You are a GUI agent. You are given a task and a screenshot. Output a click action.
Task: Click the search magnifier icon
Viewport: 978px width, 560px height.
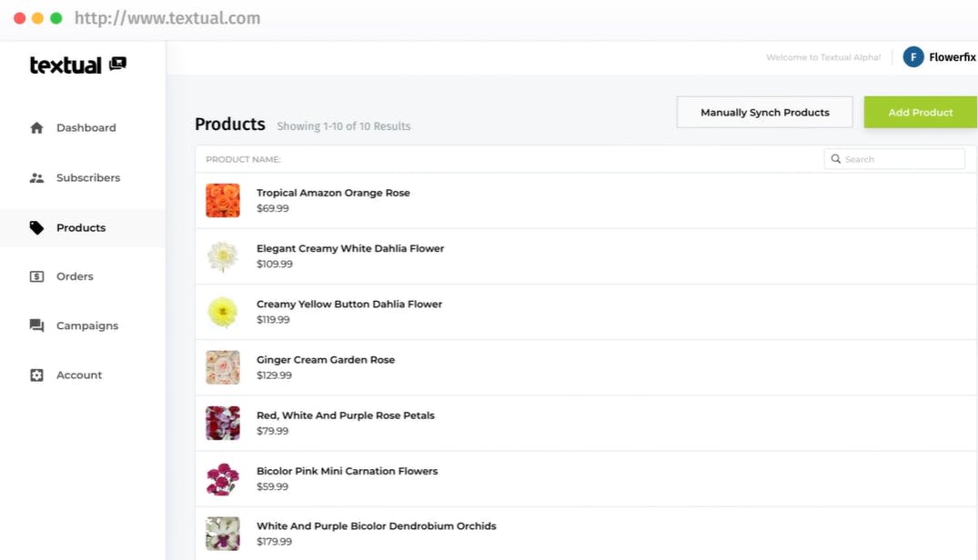pyautogui.click(x=836, y=159)
